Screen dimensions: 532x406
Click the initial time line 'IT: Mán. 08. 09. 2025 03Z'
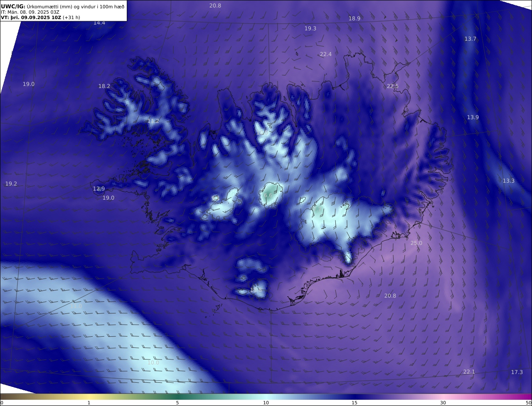[30, 12]
